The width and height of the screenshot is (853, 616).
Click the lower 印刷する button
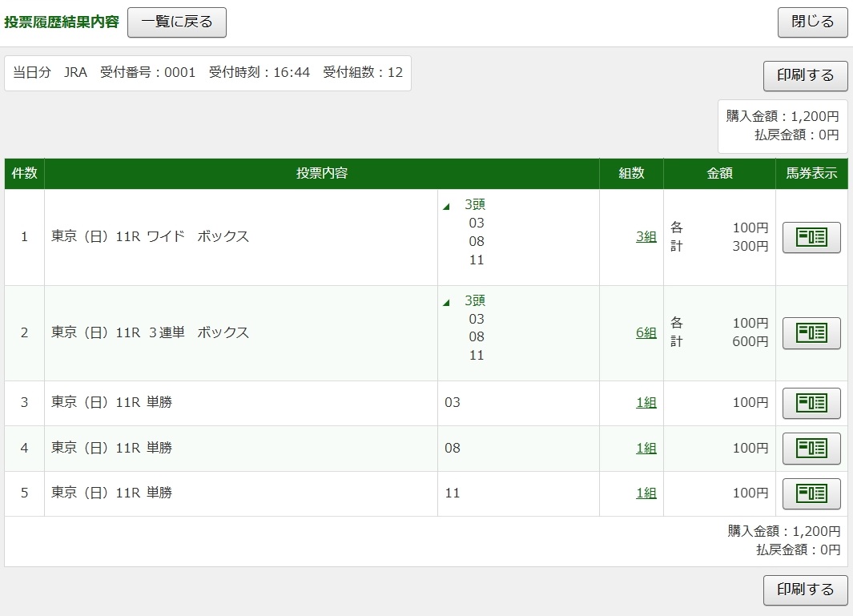pyautogui.click(x=805, y=590)
